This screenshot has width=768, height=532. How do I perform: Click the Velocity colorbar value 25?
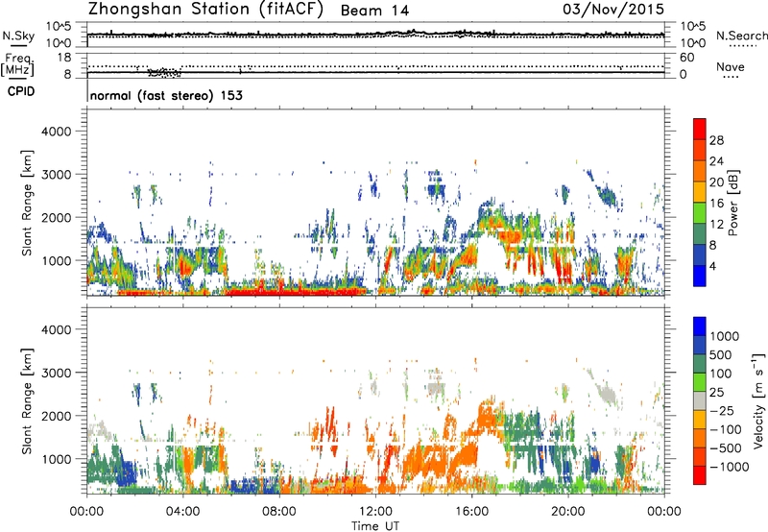(x=717, y=392)
